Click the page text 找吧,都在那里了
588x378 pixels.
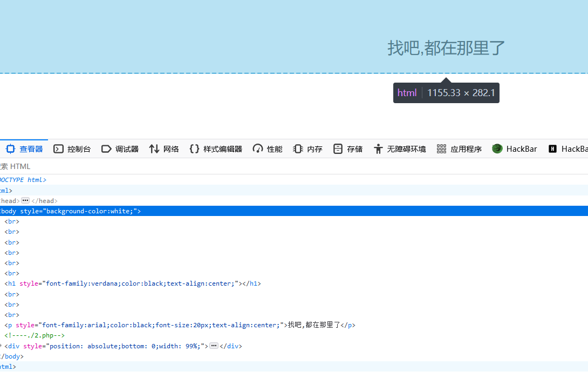(446, 48)
